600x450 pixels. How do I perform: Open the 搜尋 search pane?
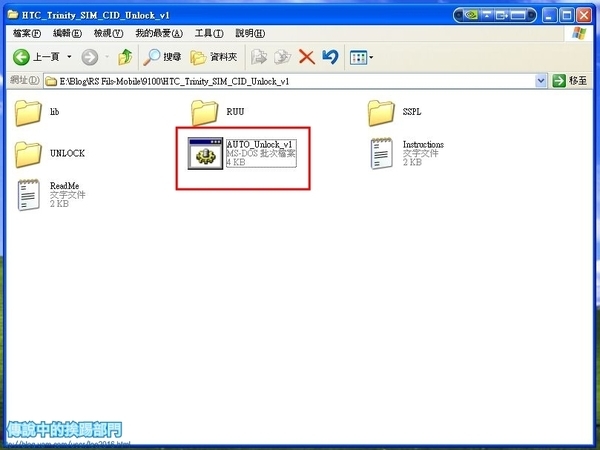click(161, 57)
